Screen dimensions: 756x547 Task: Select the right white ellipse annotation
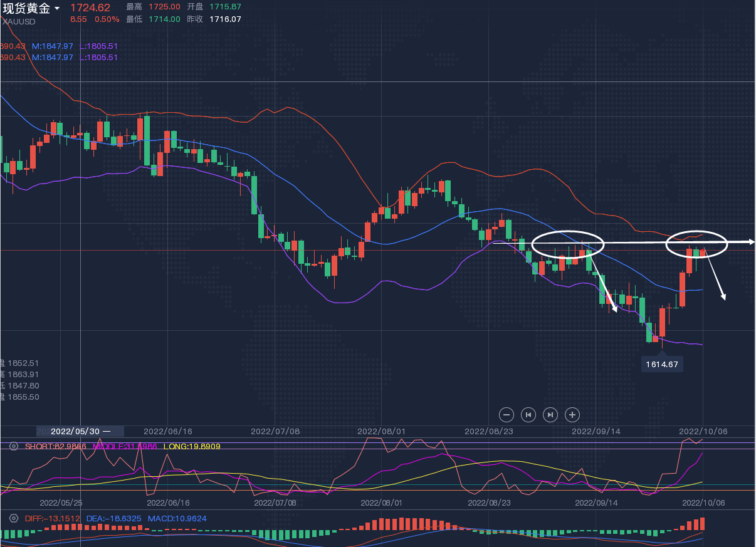696,242
